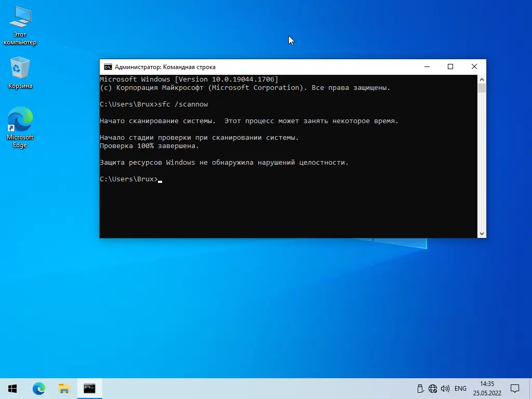The image size is (532, 399).
Task: Maximize the Command Prompt window
Action: (x=450, y=67)
